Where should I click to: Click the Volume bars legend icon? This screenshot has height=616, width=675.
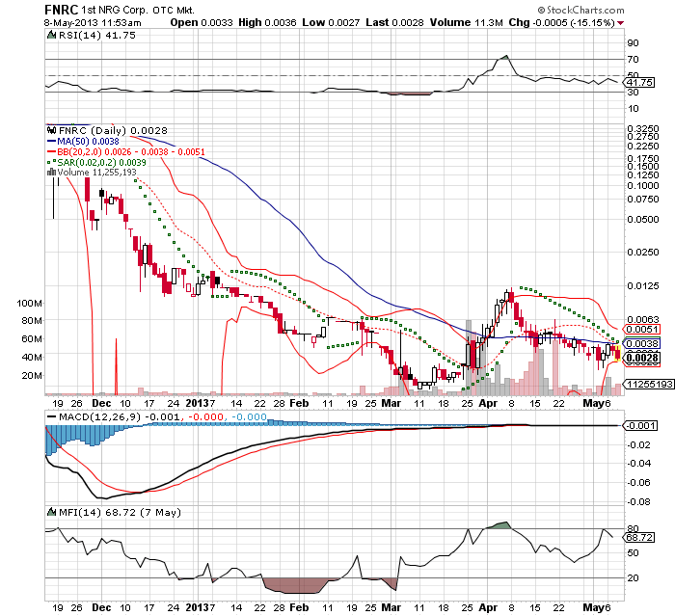point(52,173)
